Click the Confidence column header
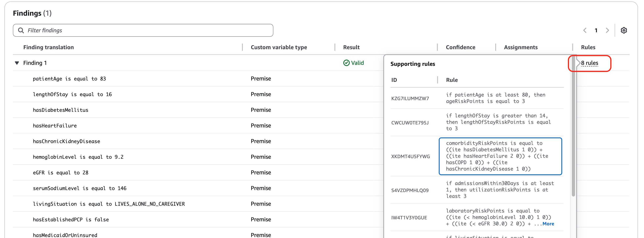Screen dimensions: 644x238 coord(460,47)
